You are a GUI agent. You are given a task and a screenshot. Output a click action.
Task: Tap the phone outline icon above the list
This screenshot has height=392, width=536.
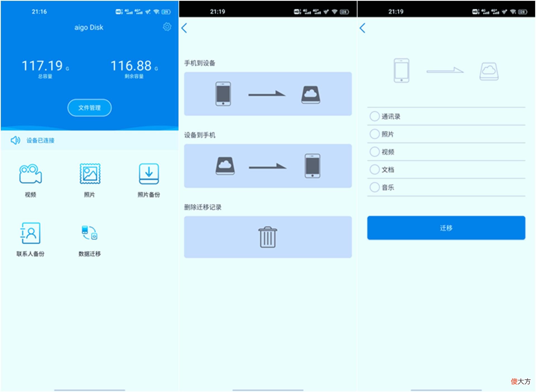pyautogui.click(x=401, y=70)
